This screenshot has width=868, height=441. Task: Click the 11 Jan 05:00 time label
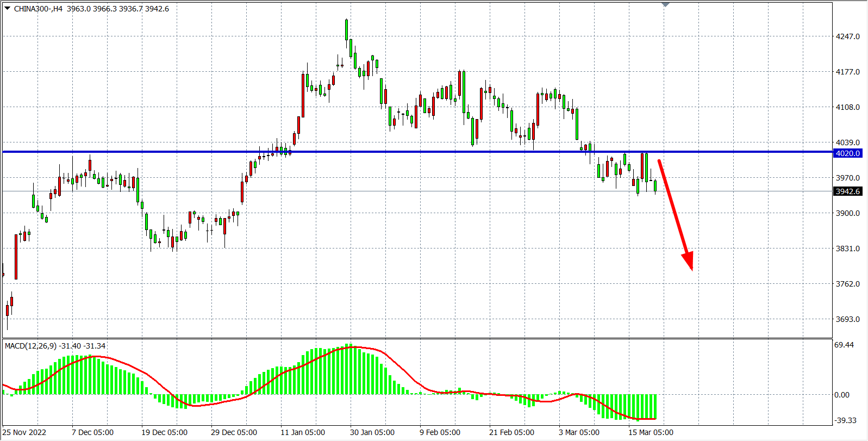(x=303, y=432)
